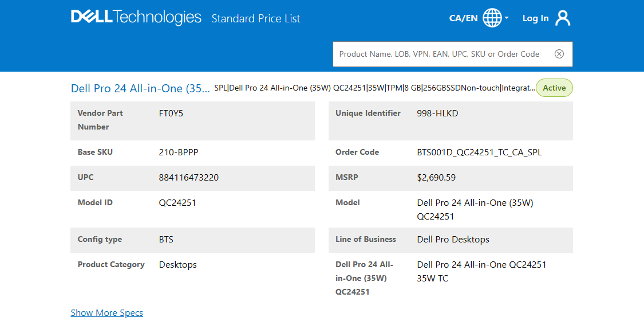Open the CA/EN language dropdown arrow

tap(507, 18)
